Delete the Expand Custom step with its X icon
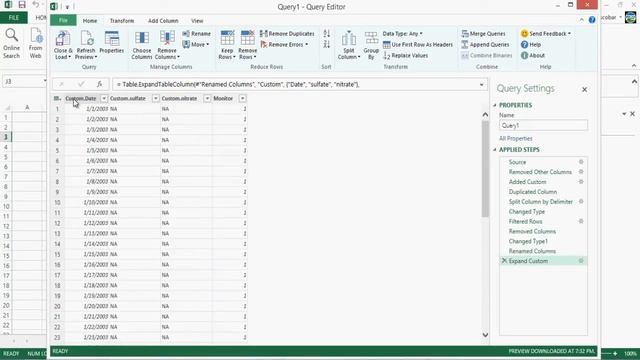 point(504,261)
